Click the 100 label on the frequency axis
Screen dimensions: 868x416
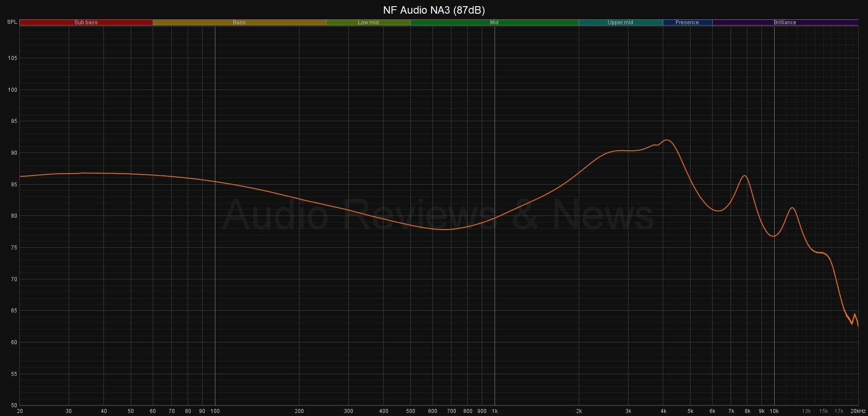click(x=215, y=411)
